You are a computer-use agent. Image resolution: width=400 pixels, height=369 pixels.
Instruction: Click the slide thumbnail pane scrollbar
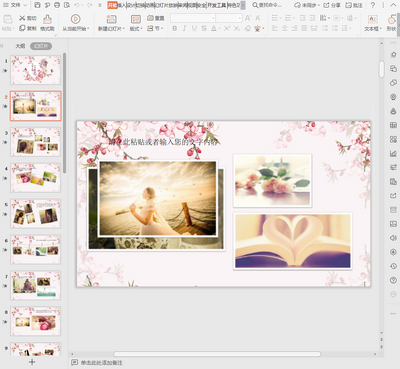[x=64, y=113]
